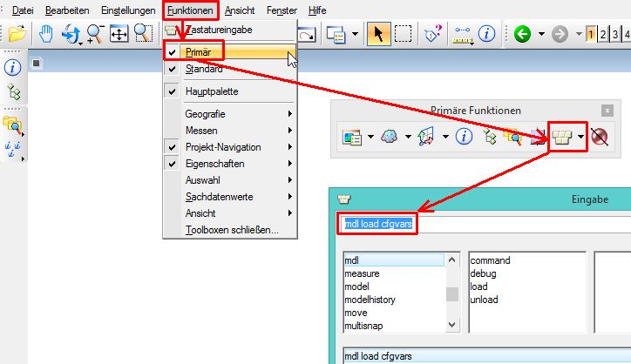Open dropdown after first Primäre Funktionen icon
Viewport: 631px width, 364px height.
[x=370, y=137]
